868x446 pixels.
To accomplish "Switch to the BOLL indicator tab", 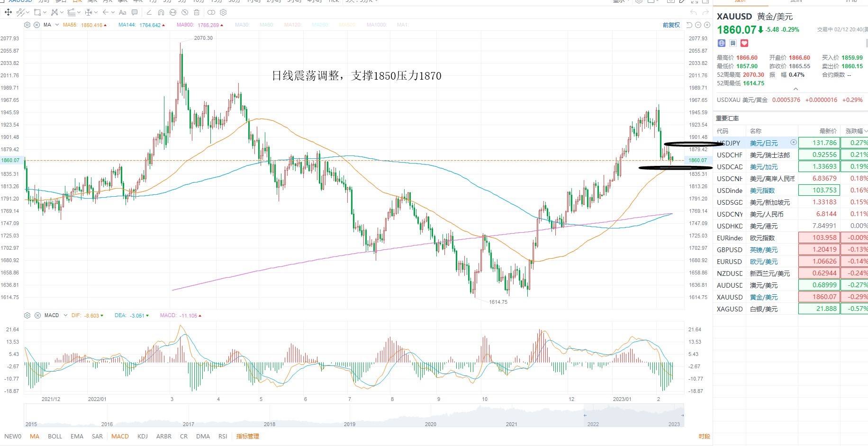I will click(x=55, y=436).
